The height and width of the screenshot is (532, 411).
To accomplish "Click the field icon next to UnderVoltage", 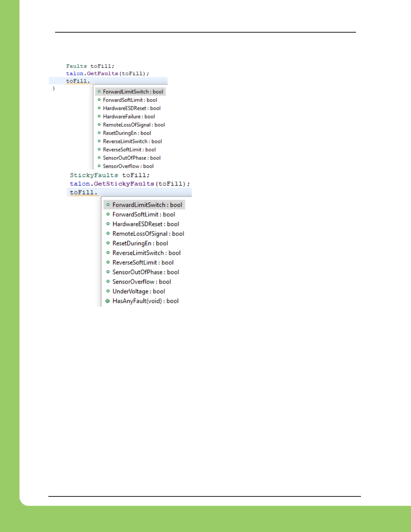I will coord(108,291).
